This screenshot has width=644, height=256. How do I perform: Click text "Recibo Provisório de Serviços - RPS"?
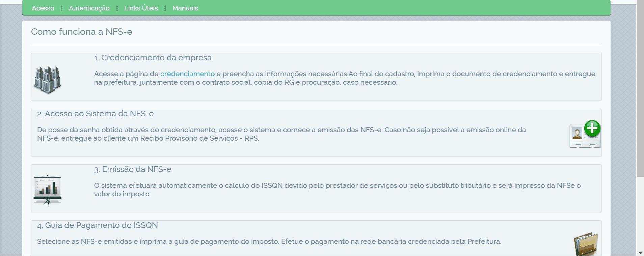click(199, 138)
